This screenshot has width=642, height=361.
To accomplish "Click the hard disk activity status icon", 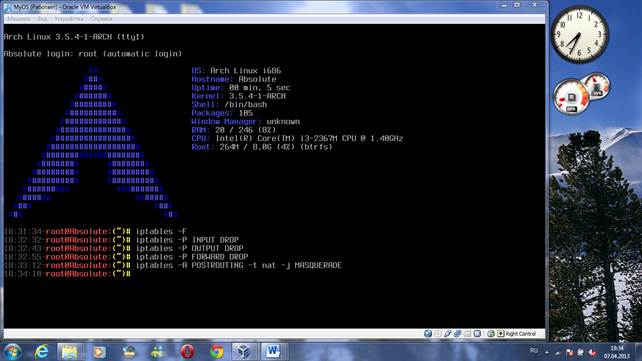I will pyautogui.click(x=428, y=334).
